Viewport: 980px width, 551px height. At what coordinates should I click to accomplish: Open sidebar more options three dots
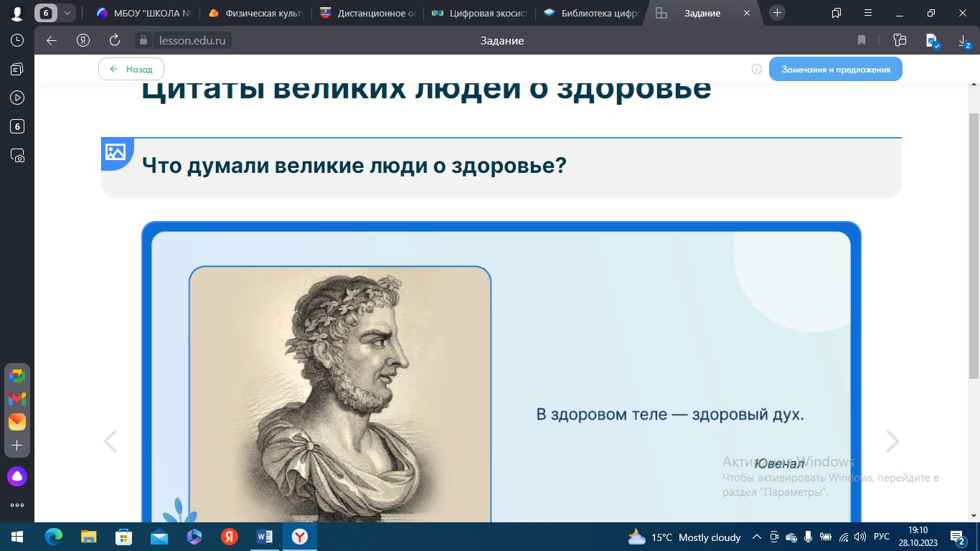click(17, 506)
